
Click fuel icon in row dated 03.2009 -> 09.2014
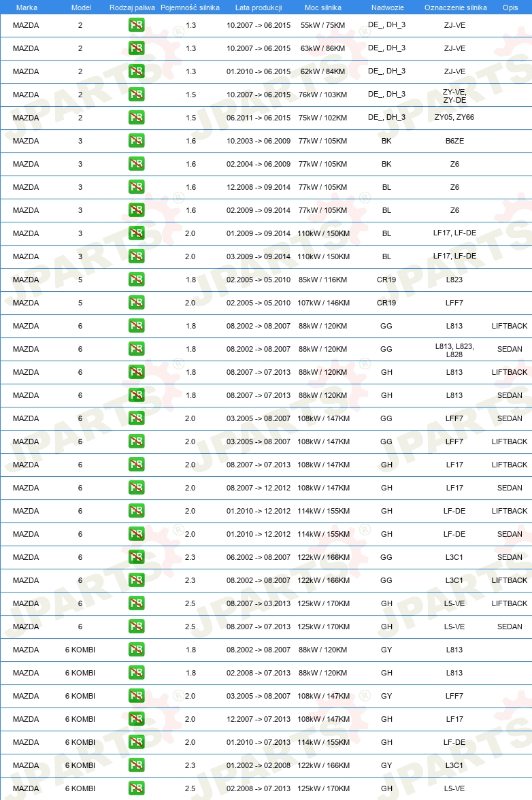pos(136,256)
